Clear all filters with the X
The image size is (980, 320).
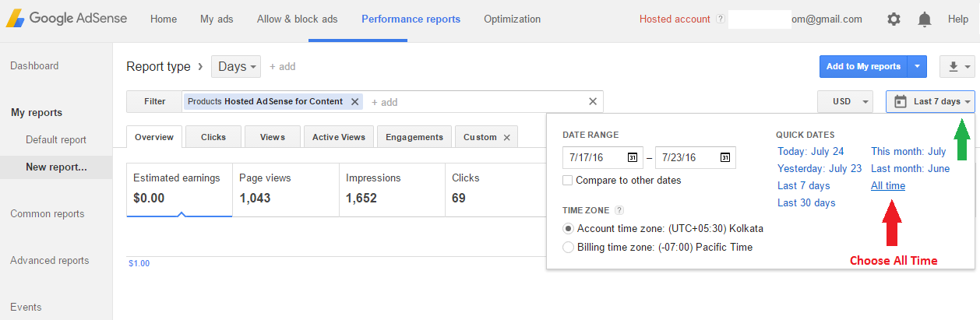pos(593,101)
